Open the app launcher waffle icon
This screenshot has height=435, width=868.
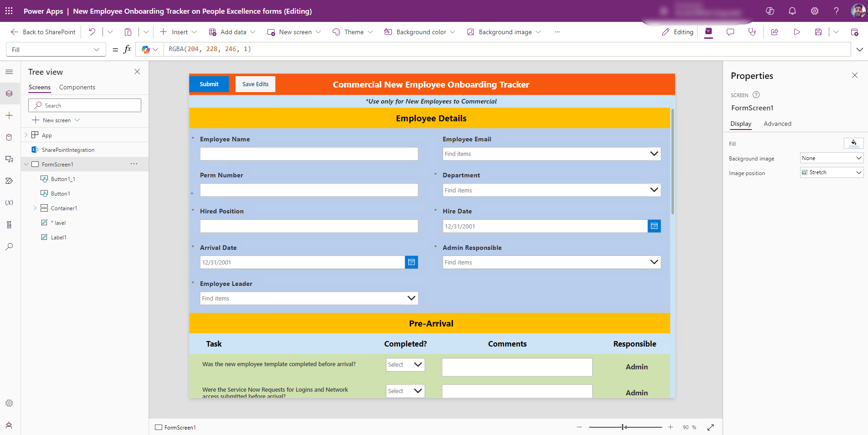[9, 11]
